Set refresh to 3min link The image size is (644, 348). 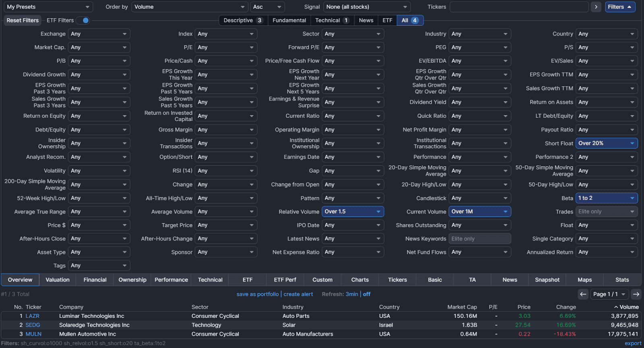pos(352,294)
